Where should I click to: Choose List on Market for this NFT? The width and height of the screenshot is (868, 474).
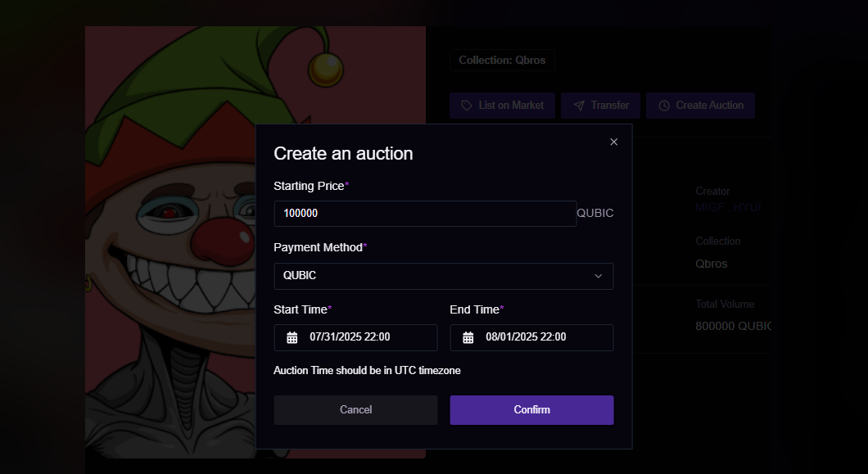(502, 105)
